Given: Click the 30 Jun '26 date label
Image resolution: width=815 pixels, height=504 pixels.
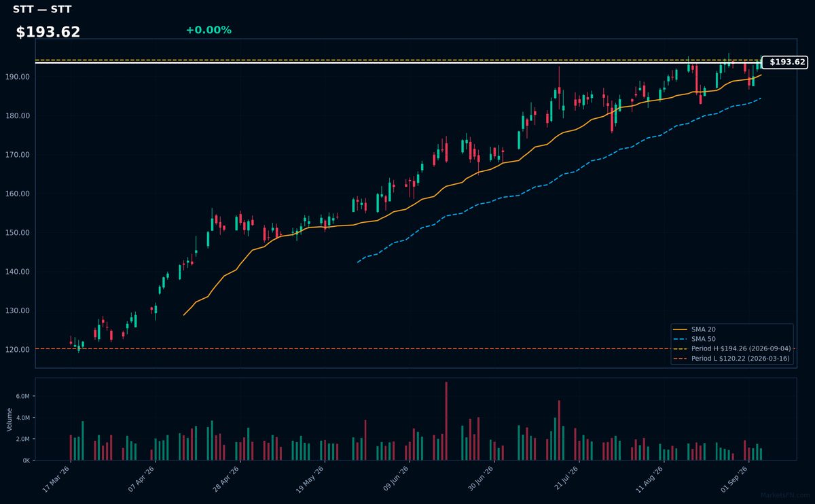Looking at the screenshot, I should (479, 480).
